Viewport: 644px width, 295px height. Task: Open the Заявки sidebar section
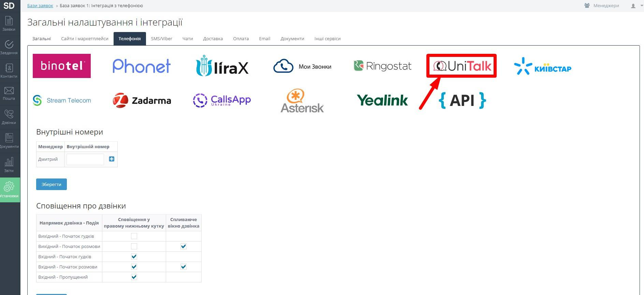(x=9, y=24)
